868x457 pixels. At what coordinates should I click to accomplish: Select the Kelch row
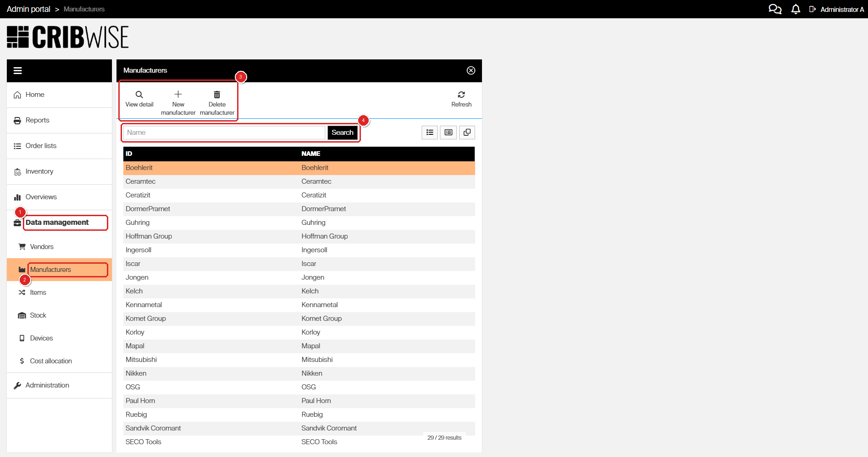[299, 291]
